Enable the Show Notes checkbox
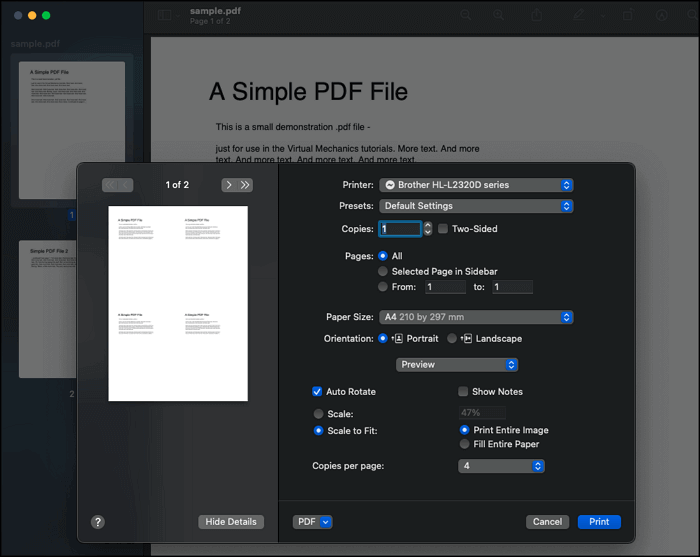The width and height of the screenshot is (700, 557). (463, 392)
